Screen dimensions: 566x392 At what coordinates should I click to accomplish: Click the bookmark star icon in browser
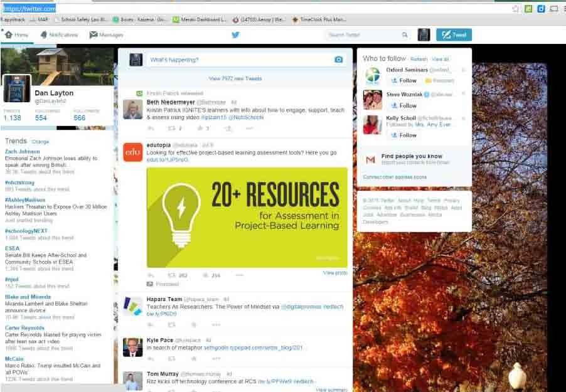[x=515, y=8]
